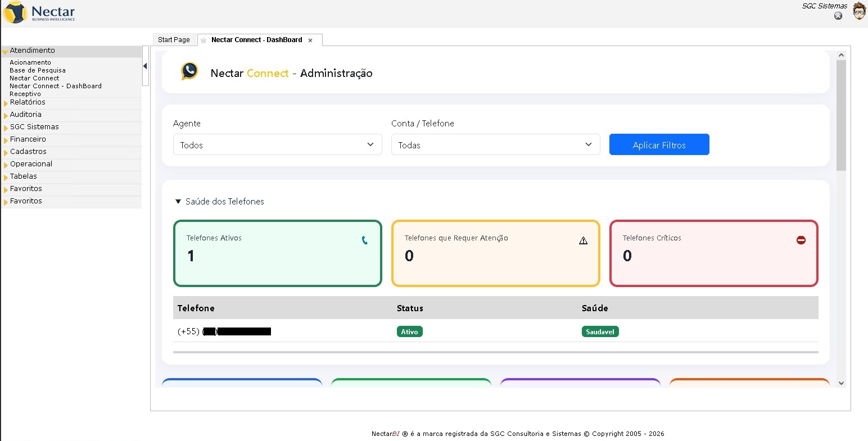The image size is (868, 441).
Task: Collapse the Saúde dos Telefones section
Action: coord(178,202)
